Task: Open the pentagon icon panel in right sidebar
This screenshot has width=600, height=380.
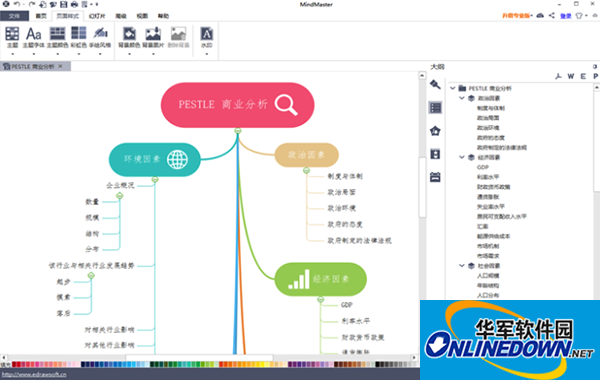Action: tap(435, 131)
